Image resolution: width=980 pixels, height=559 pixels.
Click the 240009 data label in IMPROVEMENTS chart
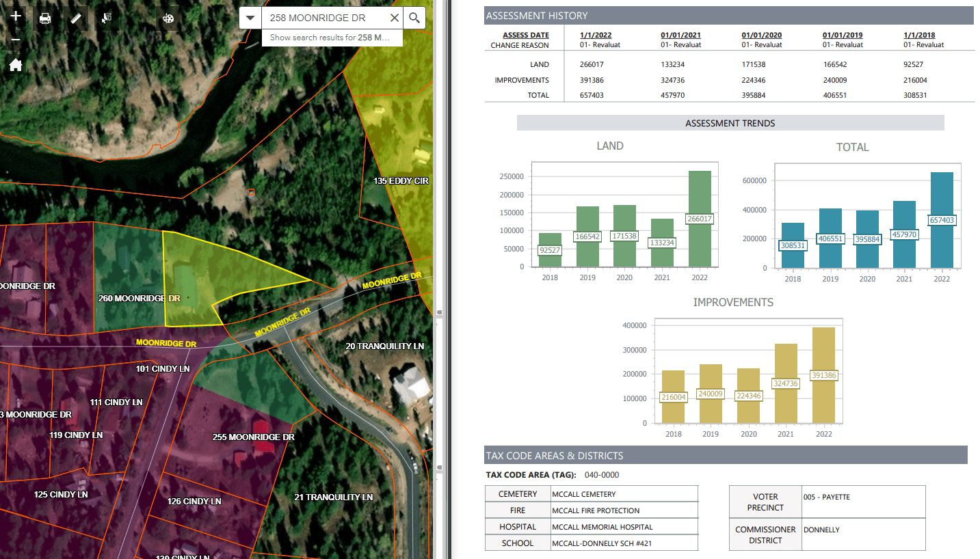[711, 394]
